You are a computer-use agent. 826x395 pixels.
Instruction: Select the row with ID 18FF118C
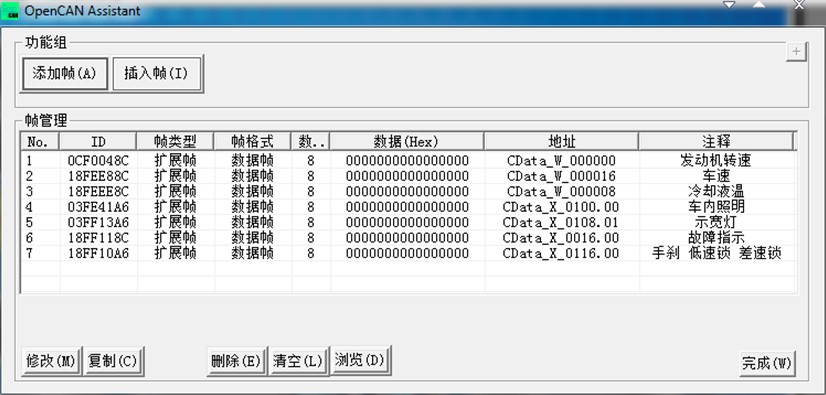pos(408,238)
